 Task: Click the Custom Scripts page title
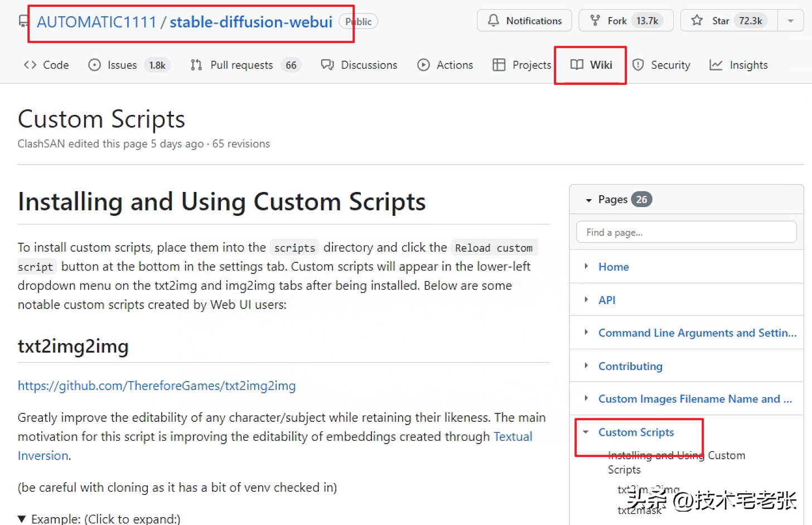(x=101, y=119)
